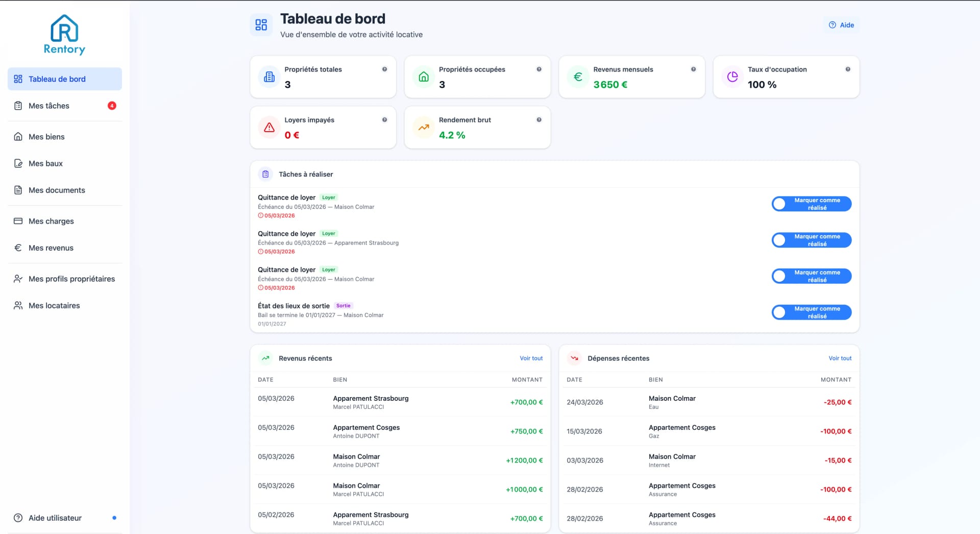This screenshot has width=980, height=534.
Task: Click the green trend icon next to Revenus récents
Action: tap(265, 358)
